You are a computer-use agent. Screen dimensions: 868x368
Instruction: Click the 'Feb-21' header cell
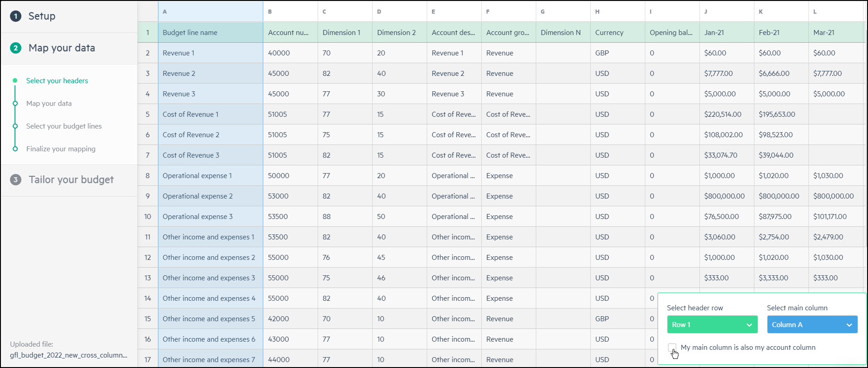point(781,32)
